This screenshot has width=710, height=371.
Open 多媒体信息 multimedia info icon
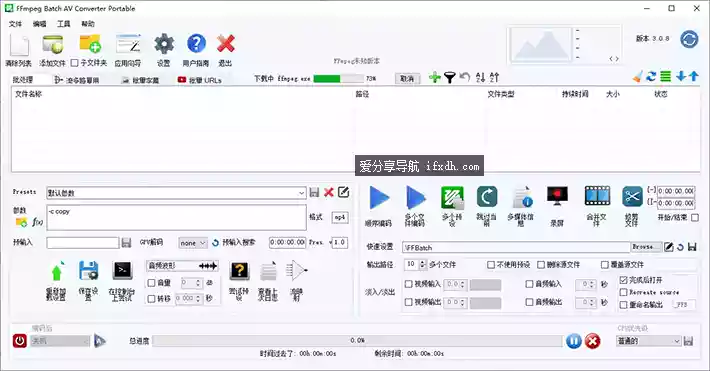pos(522,198)
